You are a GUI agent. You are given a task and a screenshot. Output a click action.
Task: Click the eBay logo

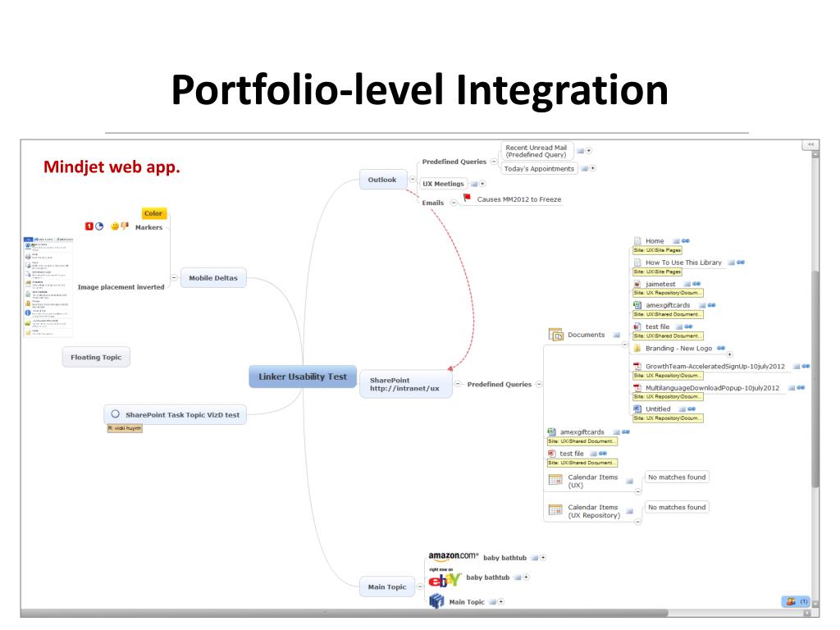pyautogui.click(x=445, y=579)
